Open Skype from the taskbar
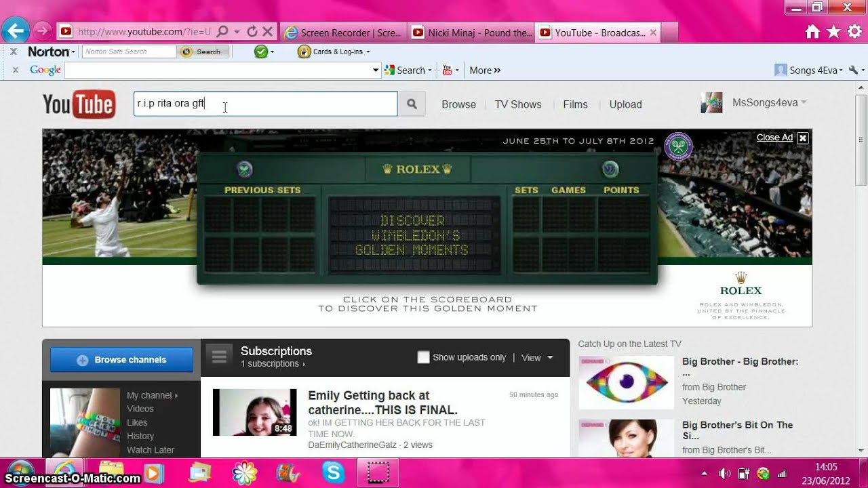This screenshot has height=488, width=868. click(333, 472)
